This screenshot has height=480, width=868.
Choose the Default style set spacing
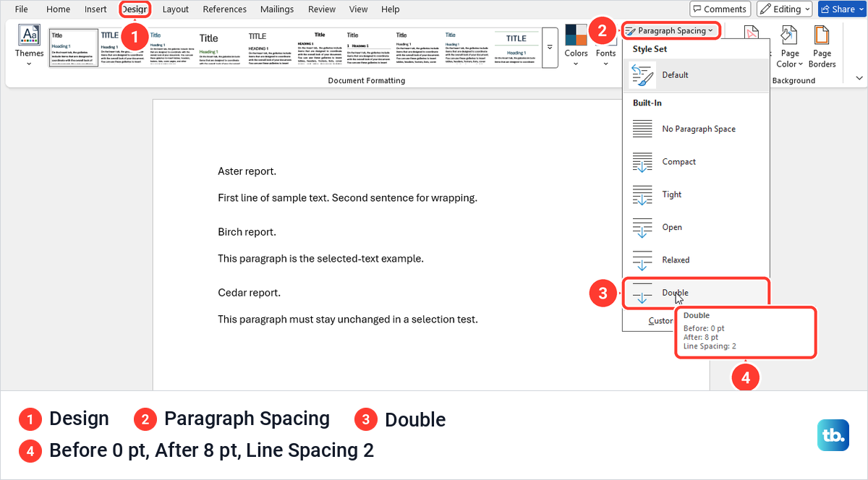[x=696, y=75]
